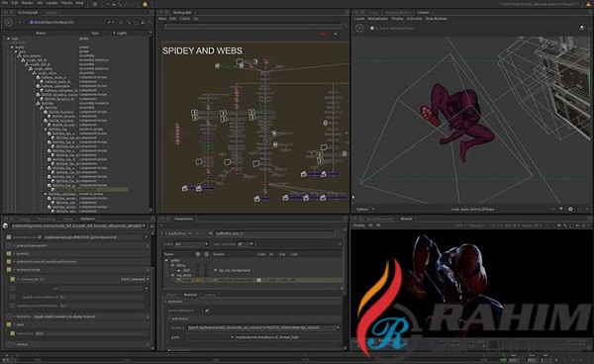Click the round button in Scene Graph toolbar

tap(8, 23)
